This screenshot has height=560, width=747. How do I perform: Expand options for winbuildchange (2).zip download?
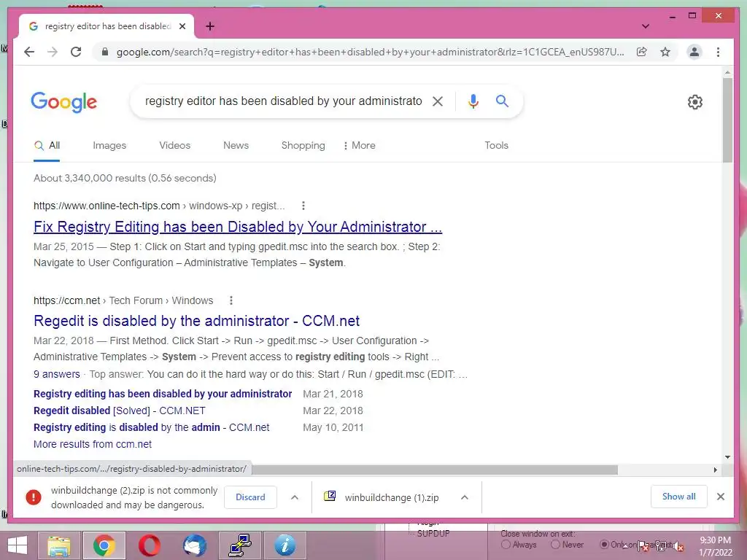(295, 497)
